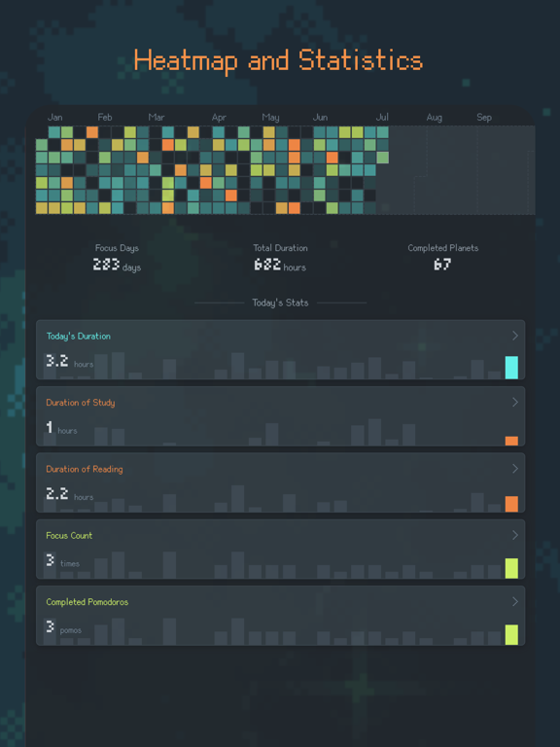The width and height of the screenshot is (560, 747).
Task: Open the Focus Count heading
Action: [69, 536]
